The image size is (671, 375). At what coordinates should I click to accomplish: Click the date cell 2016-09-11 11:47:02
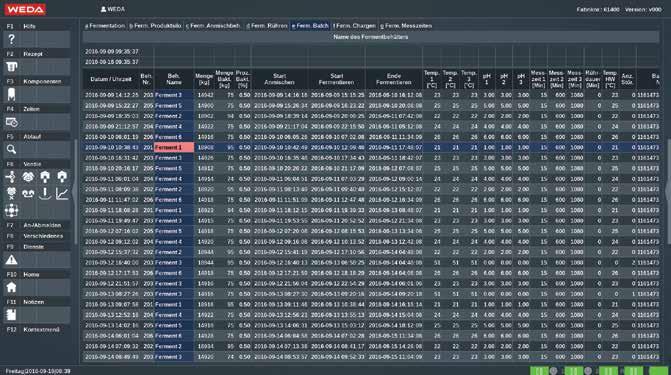coord(111,199)
